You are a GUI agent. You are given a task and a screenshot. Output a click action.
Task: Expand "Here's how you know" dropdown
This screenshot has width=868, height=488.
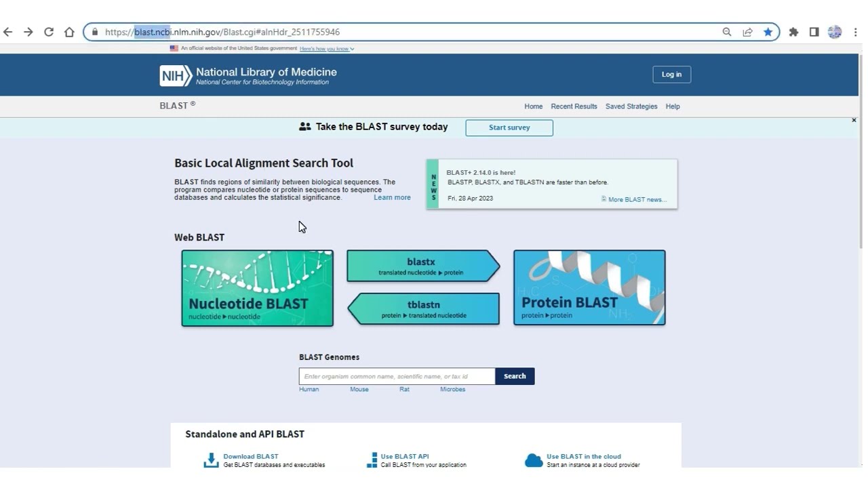327,49
